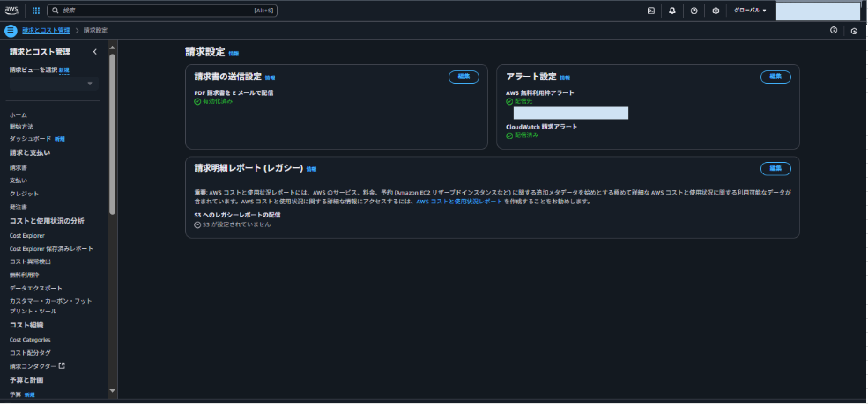868x404 pixels.
Task: Open 請求書 in the sidebar
Action: [x=19, y=167]
